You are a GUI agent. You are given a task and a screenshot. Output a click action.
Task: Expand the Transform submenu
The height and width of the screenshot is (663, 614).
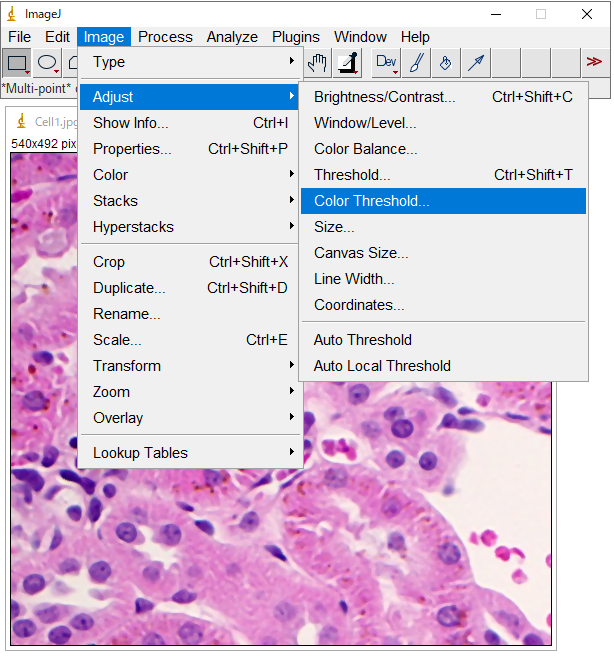(x=190, y=366)
